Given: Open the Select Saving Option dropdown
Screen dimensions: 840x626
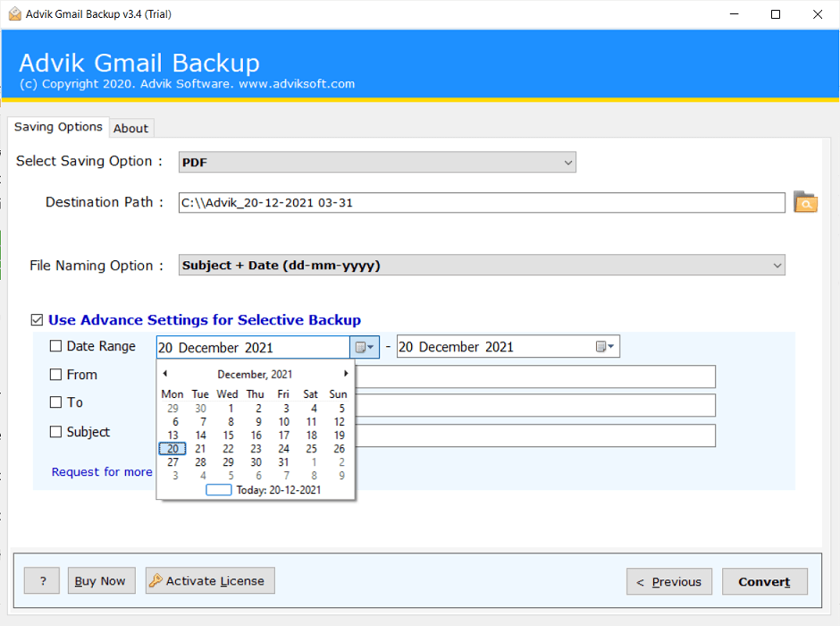Looking at the screenshot, I should click(568, 162).
